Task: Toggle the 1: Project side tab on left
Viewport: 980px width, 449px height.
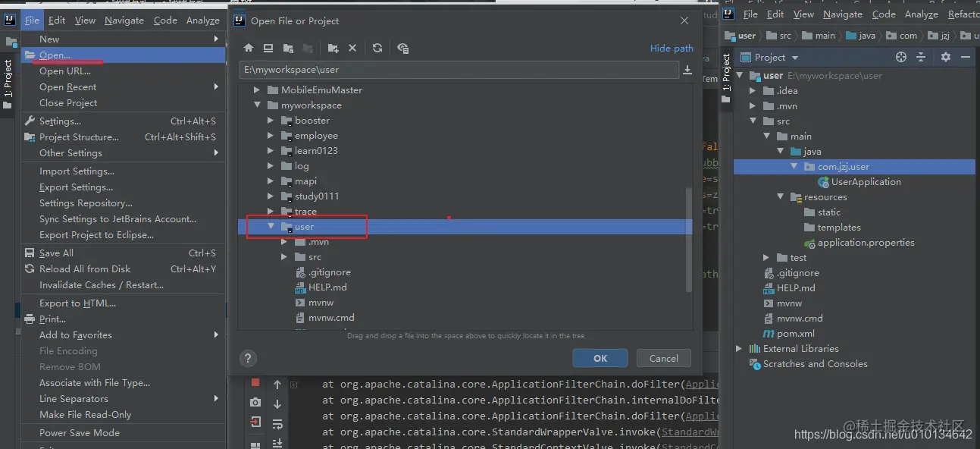Action: [8, 83]
